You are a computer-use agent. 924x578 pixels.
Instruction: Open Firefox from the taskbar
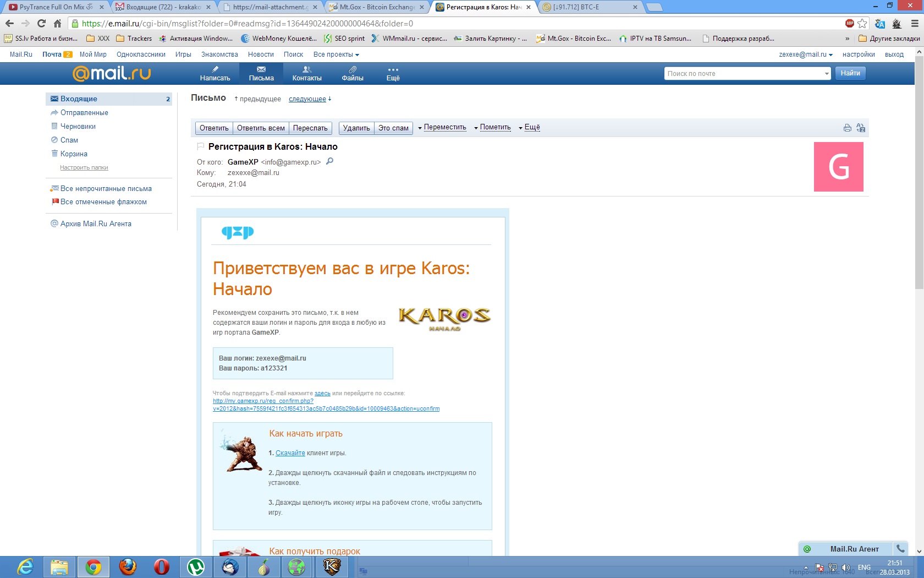click(128, 566)
